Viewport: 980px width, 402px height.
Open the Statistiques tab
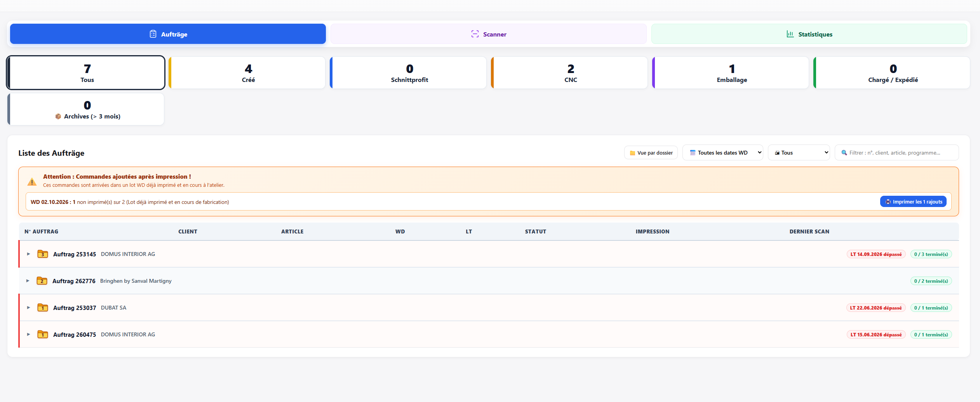[x=809, y=34]
